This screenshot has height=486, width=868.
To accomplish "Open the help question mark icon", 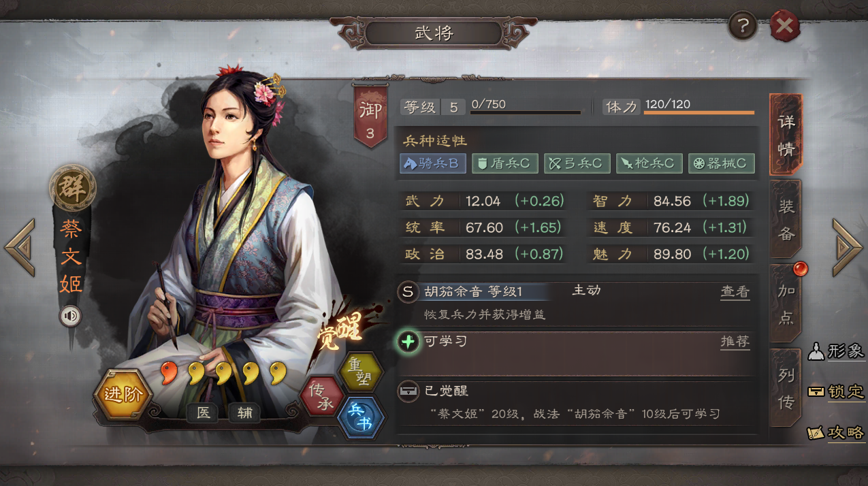I will coord(743,26).
